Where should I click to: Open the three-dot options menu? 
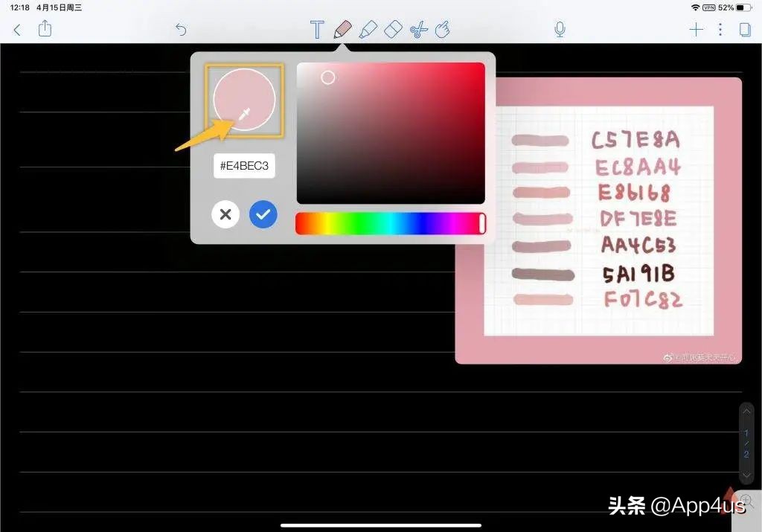click(x=720, y=29)
